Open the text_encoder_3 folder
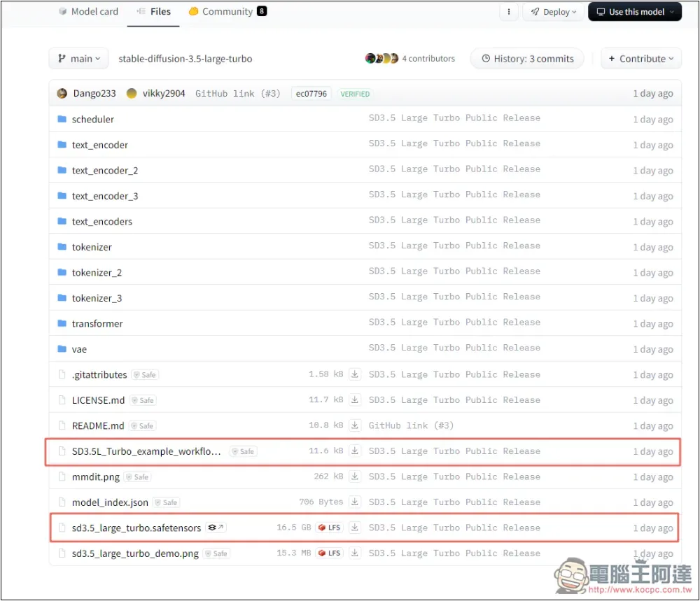The height and width of the screenshot is (601, 700). (105, 196)
